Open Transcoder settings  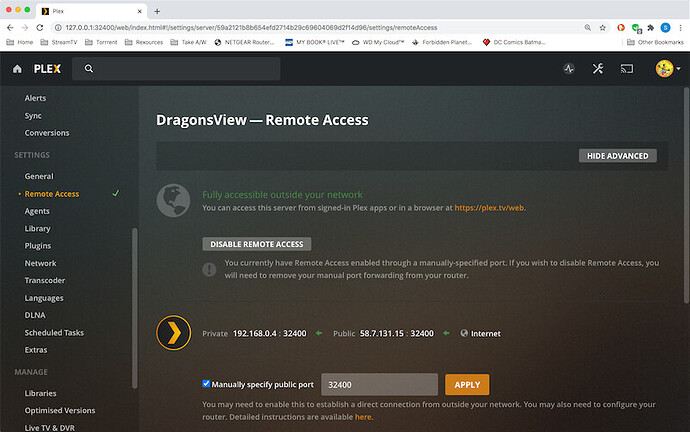click(x=45, y=280)
